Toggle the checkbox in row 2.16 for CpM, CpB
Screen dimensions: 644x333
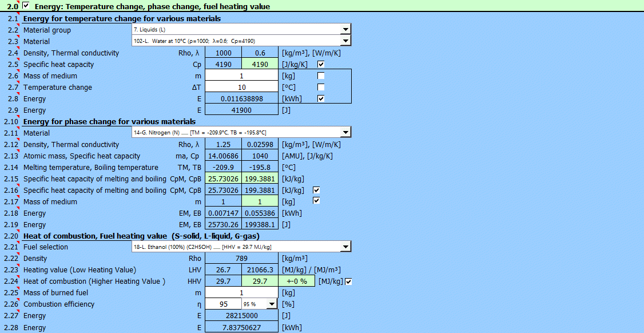click(316, 190)
